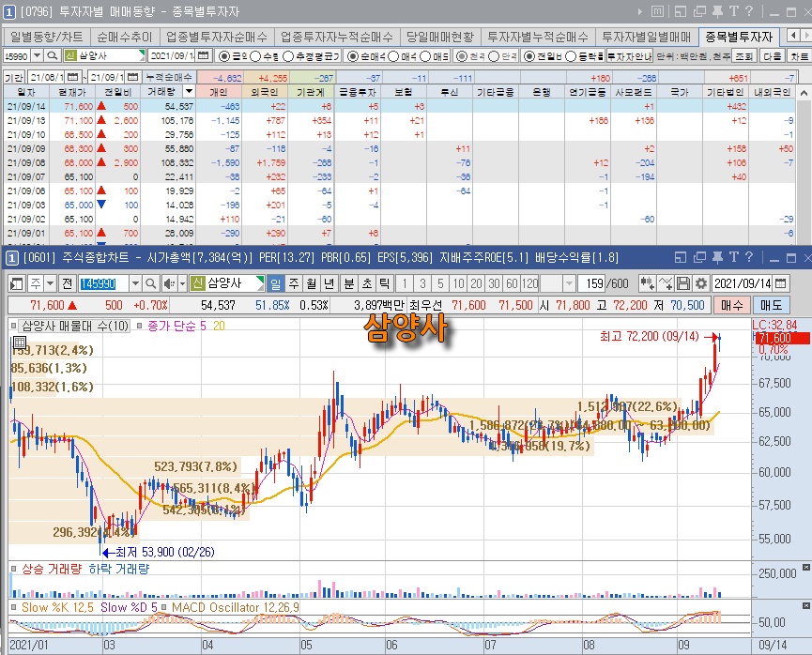This screenshot has width=812, height=655.
Task: Open the 145990 code dropdown in chart toolbar
Action: point(136,283)
